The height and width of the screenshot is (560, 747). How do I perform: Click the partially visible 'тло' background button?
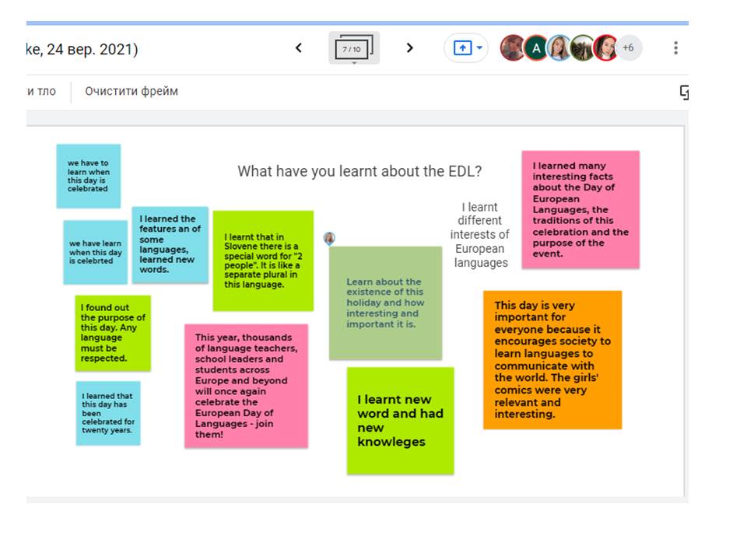pyautogui.click(x=42, y=91)
